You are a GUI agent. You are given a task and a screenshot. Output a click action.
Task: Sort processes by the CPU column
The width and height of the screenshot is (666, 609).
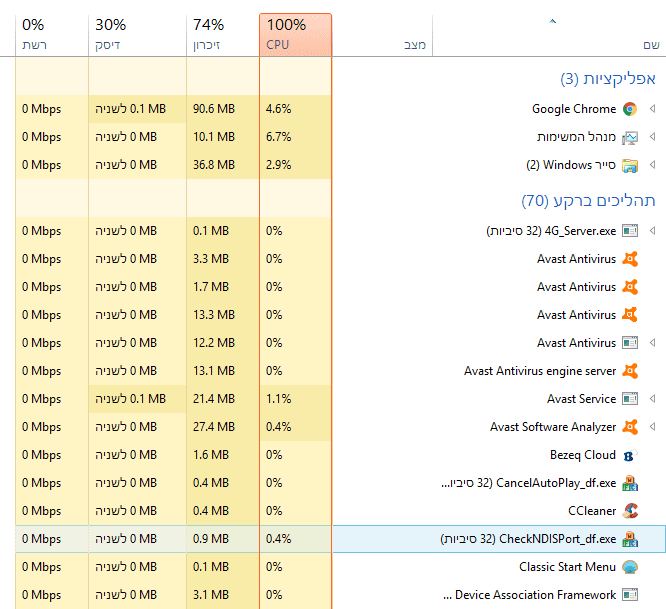click(294, 34)
